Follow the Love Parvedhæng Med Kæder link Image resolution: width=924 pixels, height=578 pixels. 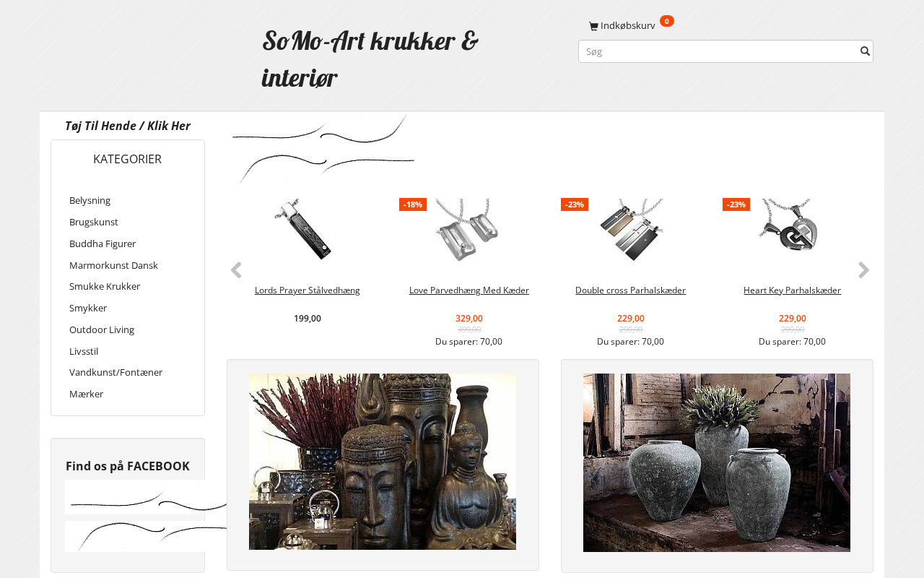(x=469, y=290)
